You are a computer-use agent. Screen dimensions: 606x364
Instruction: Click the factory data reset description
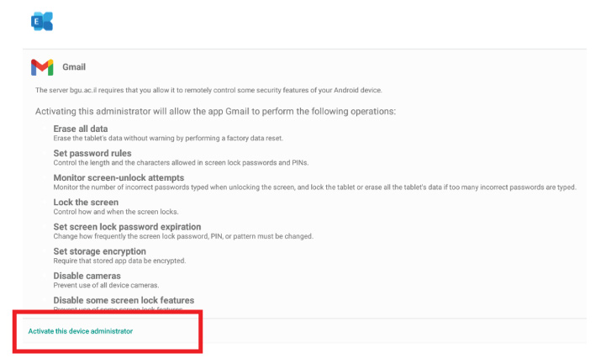(168, 139)
